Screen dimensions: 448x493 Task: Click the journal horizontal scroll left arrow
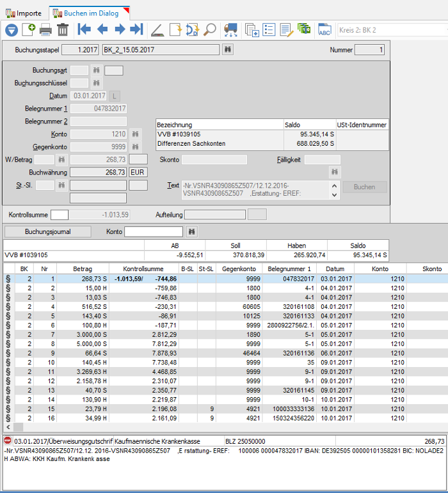tap(8, 427)
